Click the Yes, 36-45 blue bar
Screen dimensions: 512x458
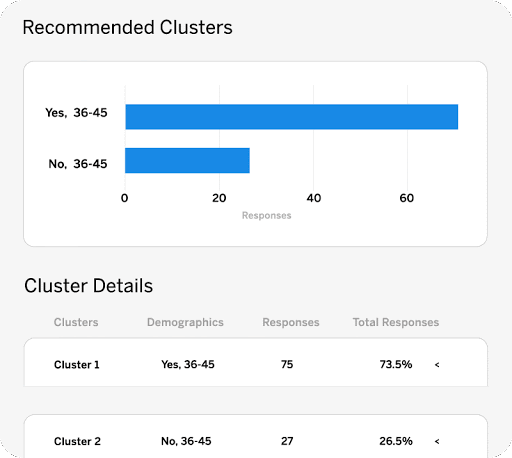[x=292, y=117]
